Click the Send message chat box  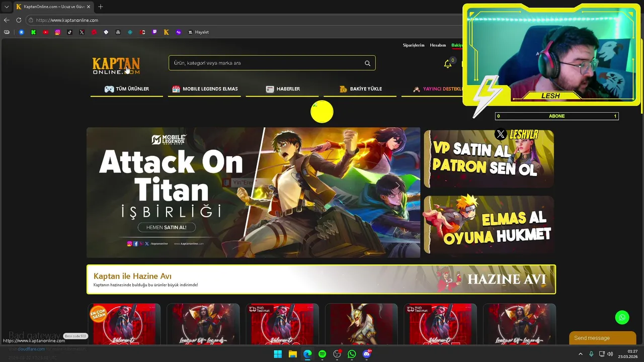click(602, 338)
